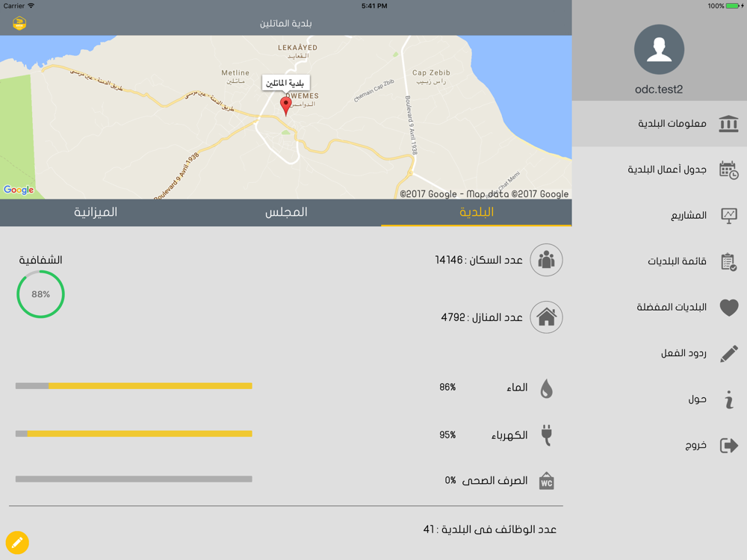Select ردود الفعل menu entry
The image size is (747, 560).
[660, 354]
